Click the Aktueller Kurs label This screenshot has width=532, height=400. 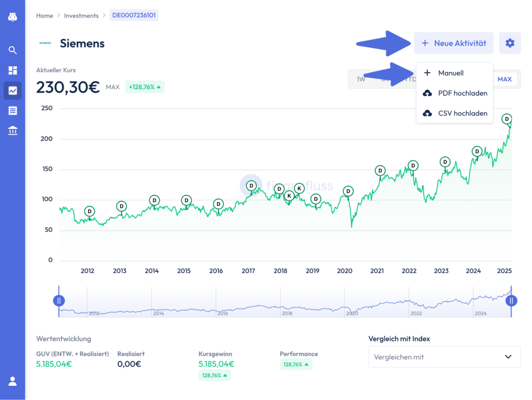pos(56,70)
